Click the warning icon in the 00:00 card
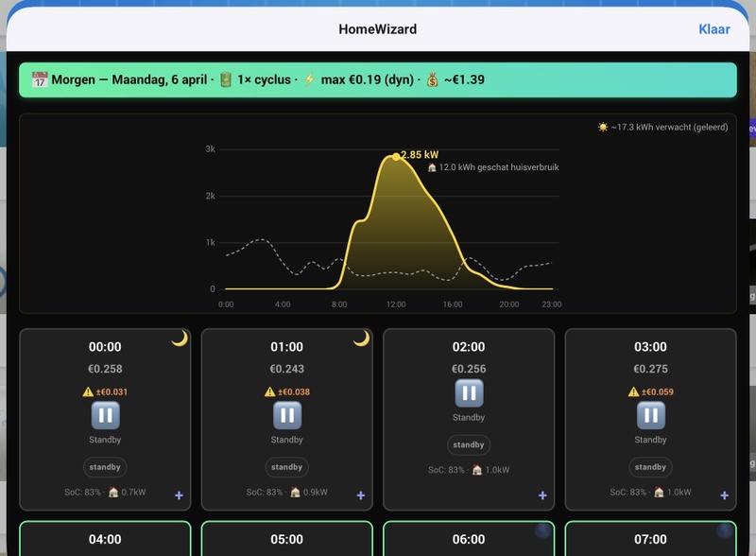The width and height of the screenshot is (756, 556). [x=88, y=391]
